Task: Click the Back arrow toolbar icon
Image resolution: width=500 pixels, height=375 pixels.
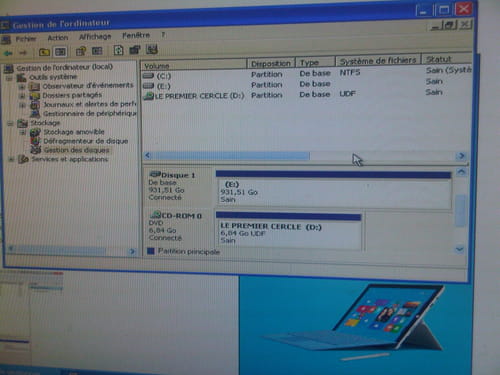Action: 8,53
